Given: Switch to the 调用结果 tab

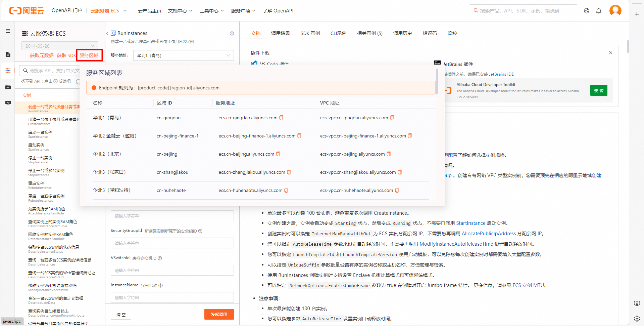Looking at the screenshot, I should click(281, 33).
